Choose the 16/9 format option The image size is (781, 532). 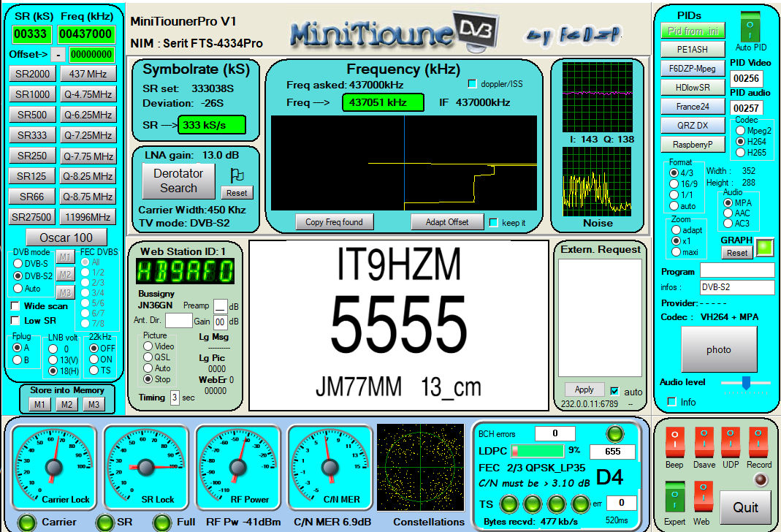click(x=674, y=184)
